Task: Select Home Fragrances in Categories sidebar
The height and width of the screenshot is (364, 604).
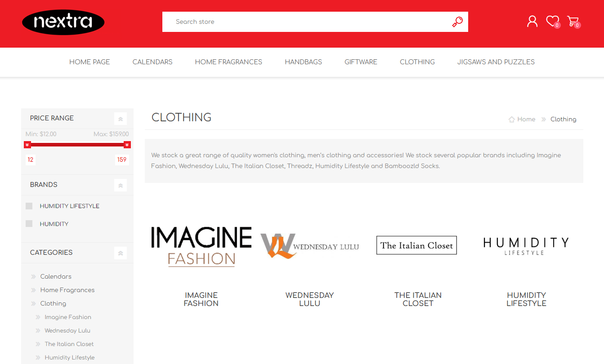Action: 67,290
